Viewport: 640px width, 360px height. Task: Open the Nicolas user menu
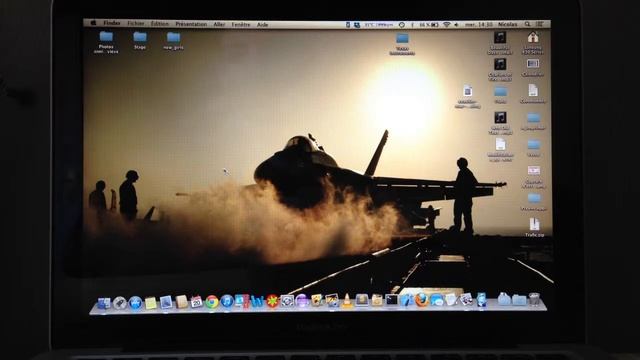click(x=507, y=24)
